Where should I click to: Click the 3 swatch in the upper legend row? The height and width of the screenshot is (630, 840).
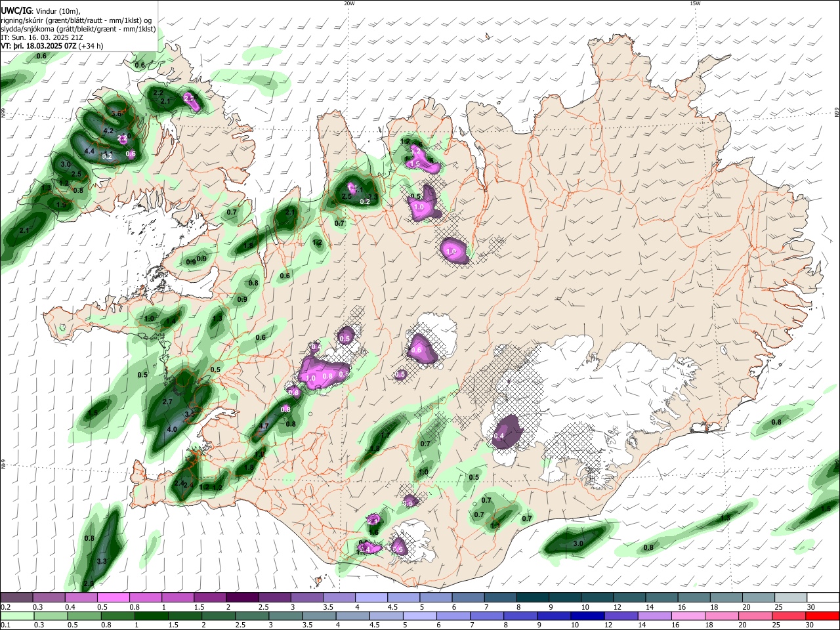pyautogui.click(x=306, y=597)
